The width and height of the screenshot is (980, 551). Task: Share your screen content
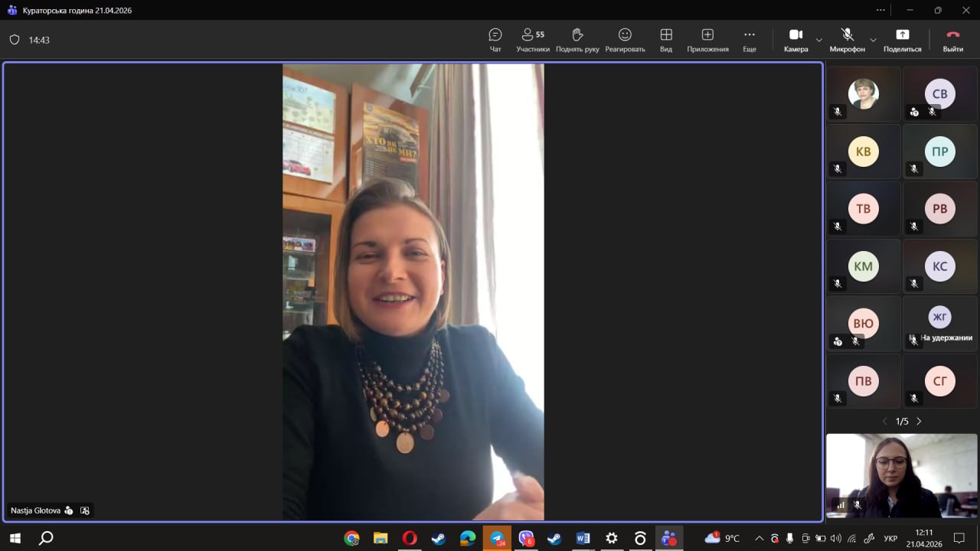902,40
